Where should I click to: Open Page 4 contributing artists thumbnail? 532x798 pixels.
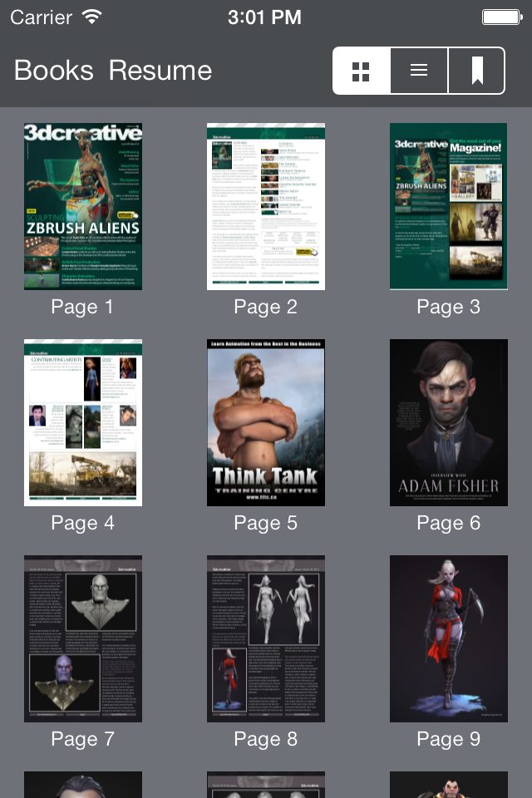point(83,422)
